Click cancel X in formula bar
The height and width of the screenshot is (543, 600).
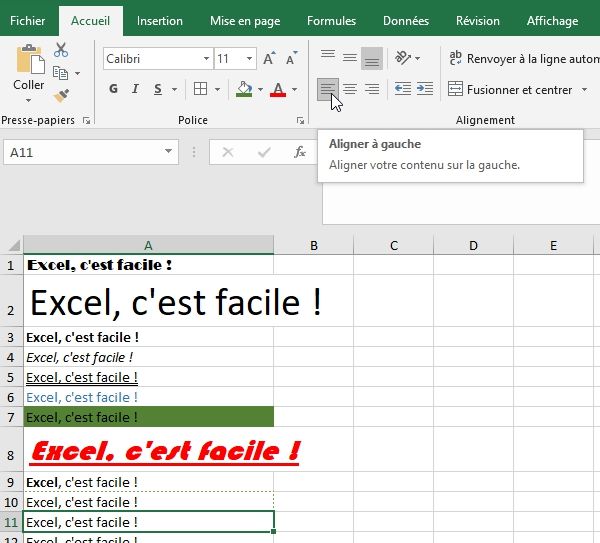228,152
